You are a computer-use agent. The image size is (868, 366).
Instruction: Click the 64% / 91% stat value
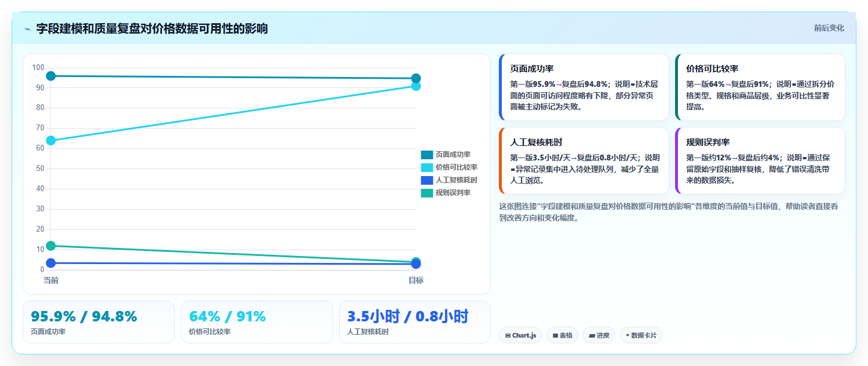click(x=227, y=317)
